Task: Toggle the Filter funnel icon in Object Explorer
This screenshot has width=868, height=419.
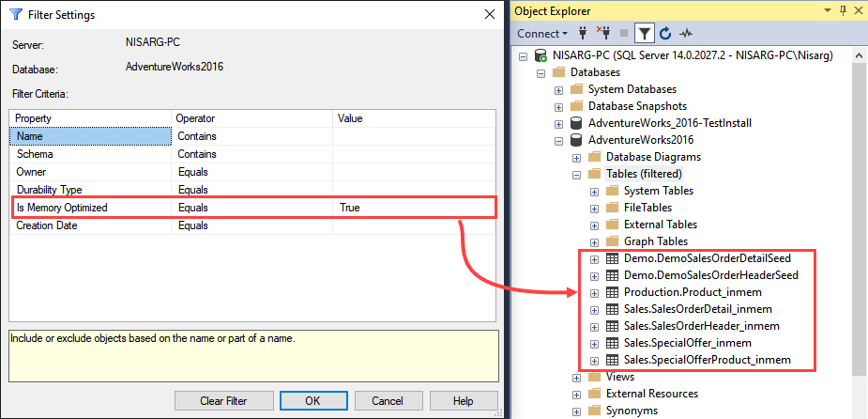Action: [644, 34]
